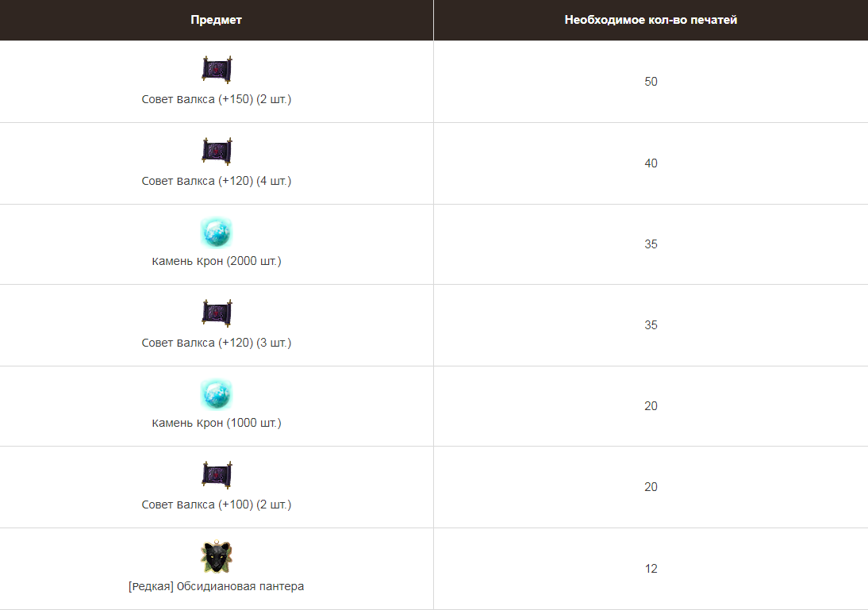This screenshot has width=868, height=610.
Task: Click the Совет Валкса (+150) scroll icon
Action: [217, 70]
